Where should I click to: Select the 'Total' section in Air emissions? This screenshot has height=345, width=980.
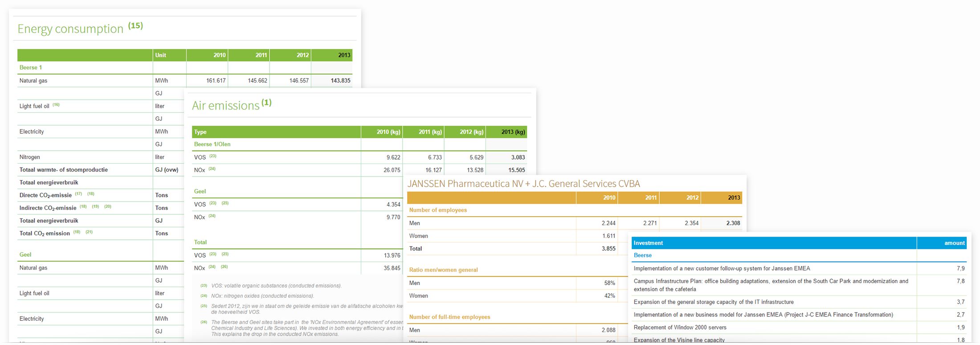point(200,242)
